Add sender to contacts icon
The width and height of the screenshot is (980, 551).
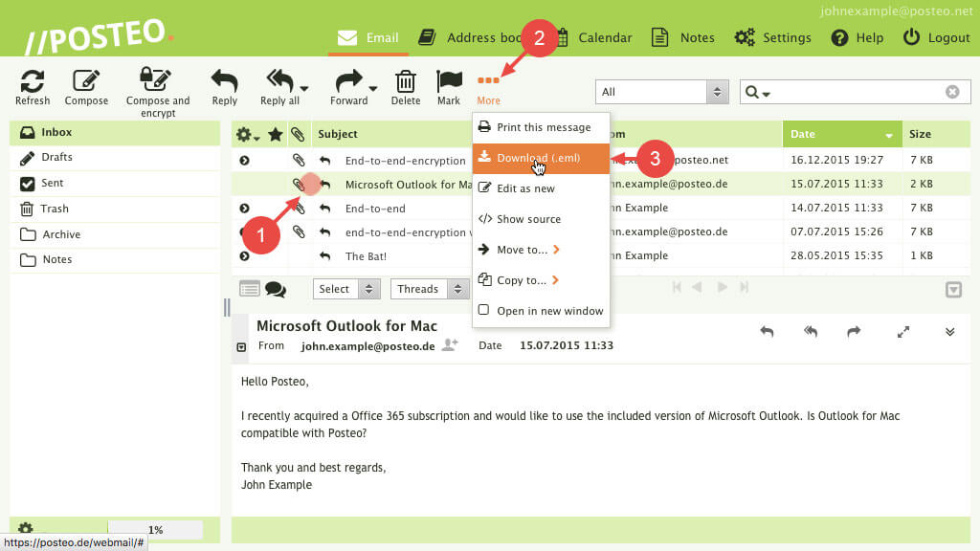(x=450, y=345)
